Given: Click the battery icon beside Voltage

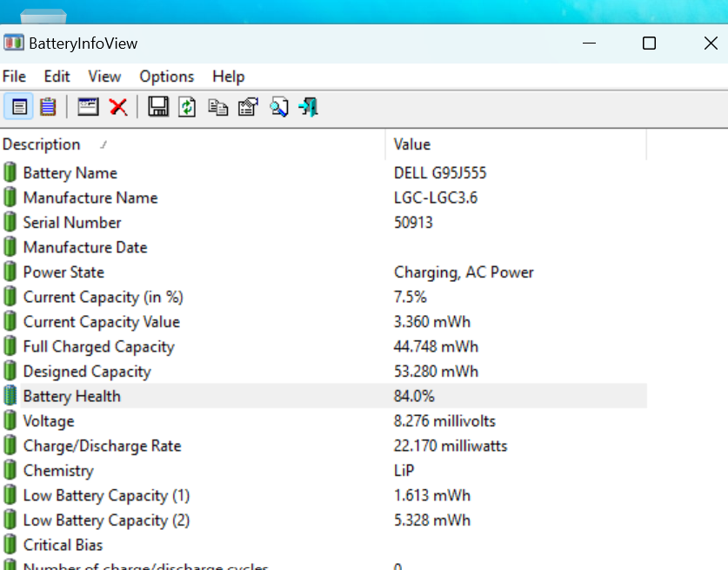Looking at the screenshot, I should click(x=10, y=420).
